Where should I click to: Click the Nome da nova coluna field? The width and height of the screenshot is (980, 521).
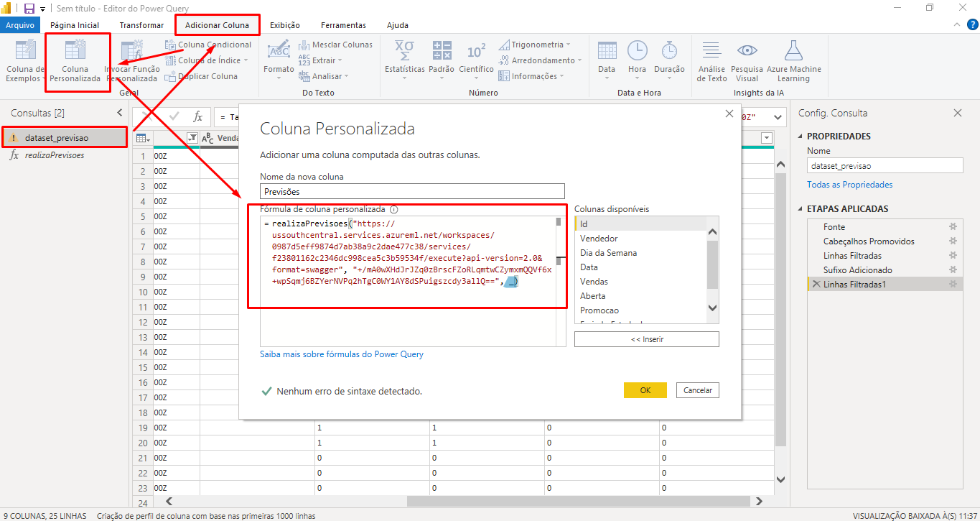tap(412, 192)
